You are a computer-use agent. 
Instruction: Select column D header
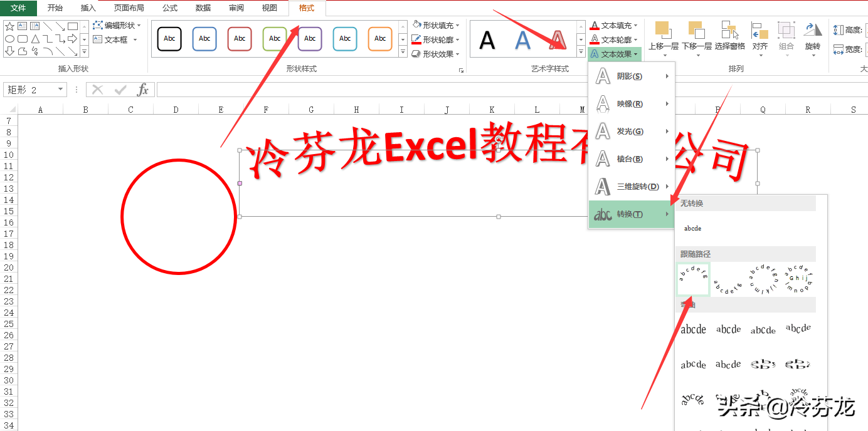(176, 110)
